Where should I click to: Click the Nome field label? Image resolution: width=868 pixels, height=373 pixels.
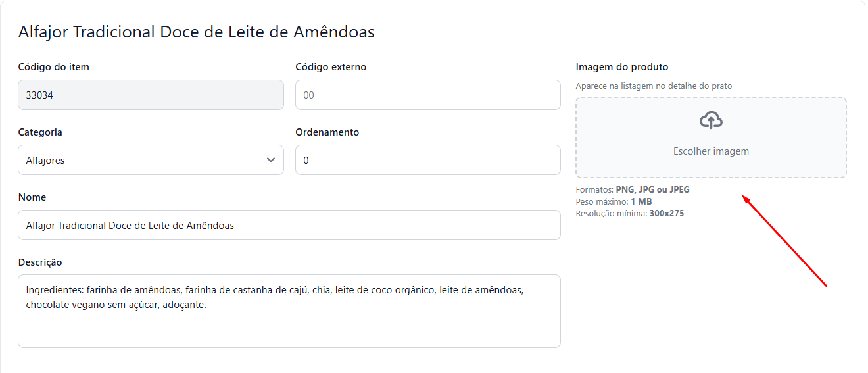tap(32, 197)
